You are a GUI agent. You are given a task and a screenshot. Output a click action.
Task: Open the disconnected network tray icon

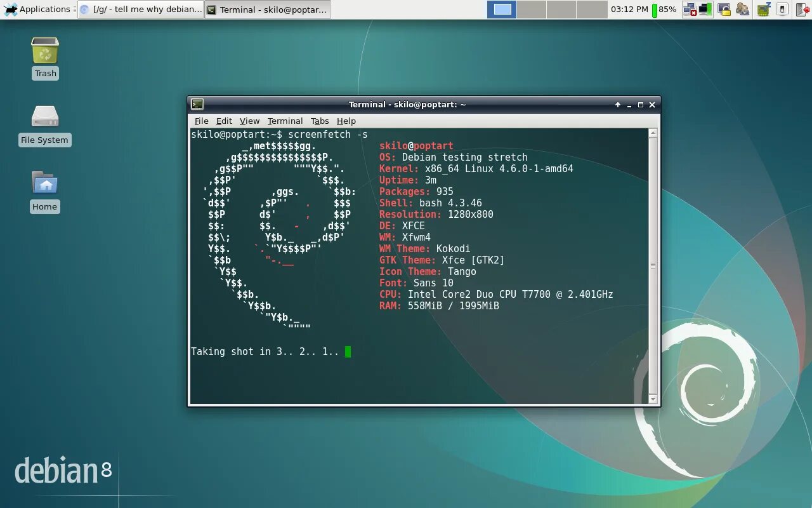click(690, 10)
